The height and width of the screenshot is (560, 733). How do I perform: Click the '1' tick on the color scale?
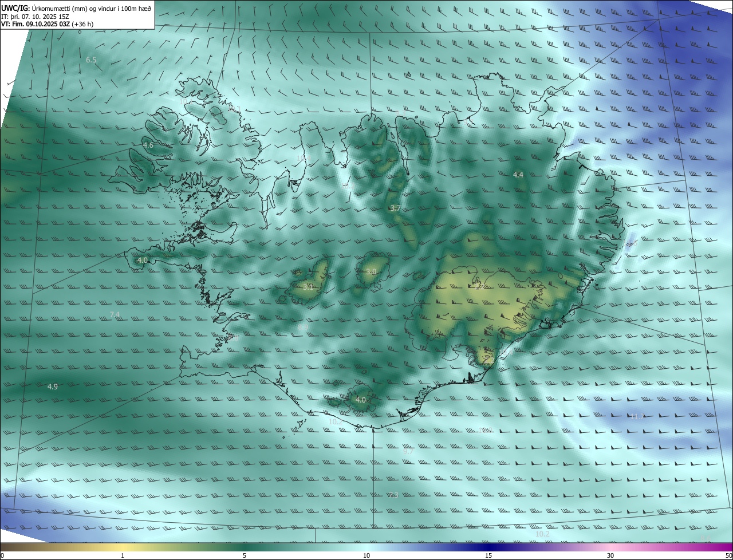(x=123, y=555)
